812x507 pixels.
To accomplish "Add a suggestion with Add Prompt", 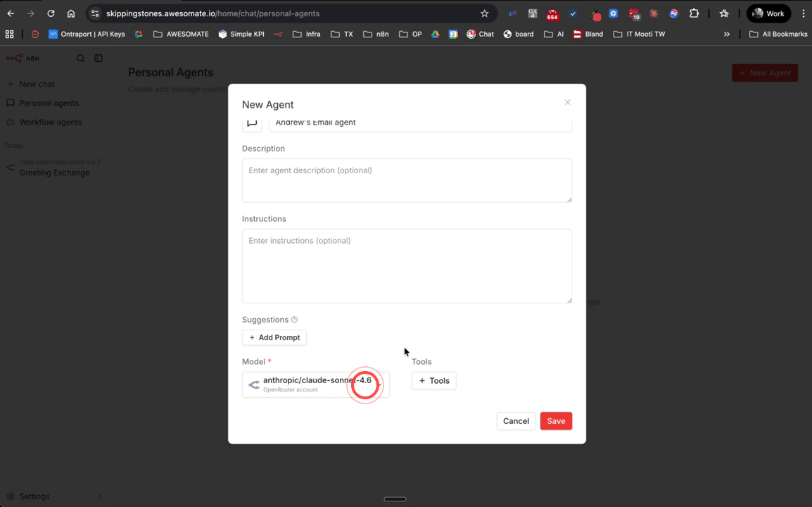I will 274,337.
